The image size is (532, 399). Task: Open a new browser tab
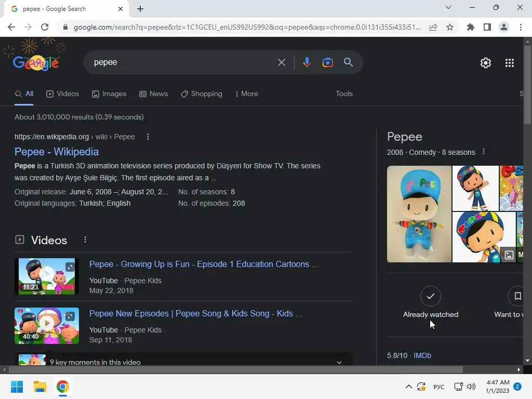pyautogui.click(x=140, y=9)
